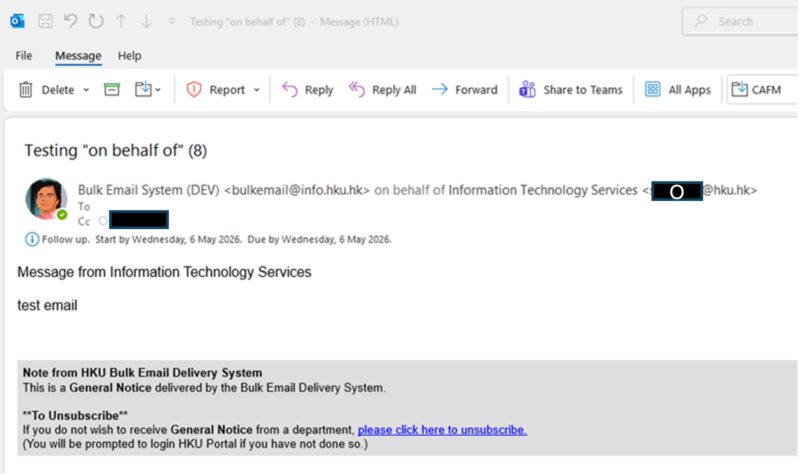Click the Report shield icon
800x475 pixels.
point(194,90)
